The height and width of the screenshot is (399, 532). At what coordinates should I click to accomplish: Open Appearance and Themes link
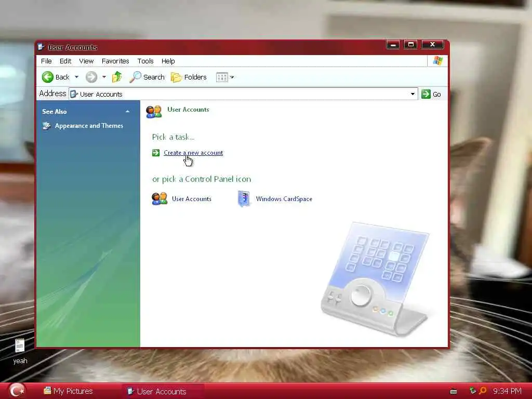tap(89, 126)
